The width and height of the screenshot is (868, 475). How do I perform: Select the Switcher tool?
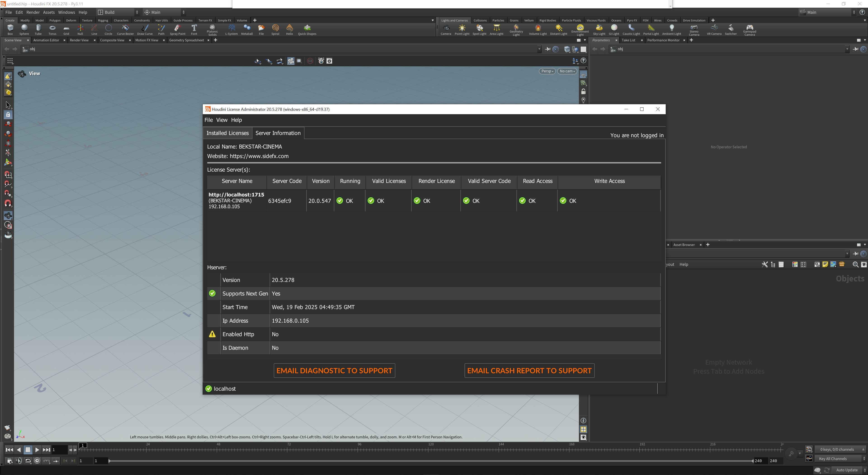pyautogui.click(x=731, y=30)
